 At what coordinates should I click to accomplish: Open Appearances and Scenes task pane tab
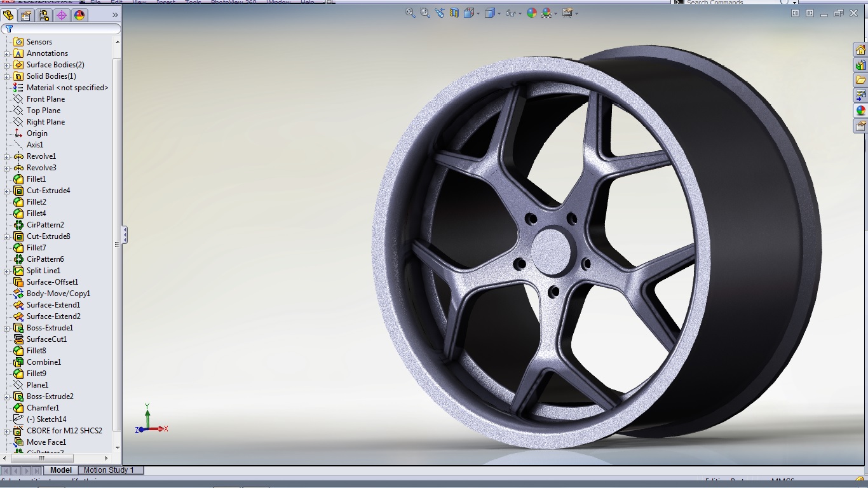(860, 111)
